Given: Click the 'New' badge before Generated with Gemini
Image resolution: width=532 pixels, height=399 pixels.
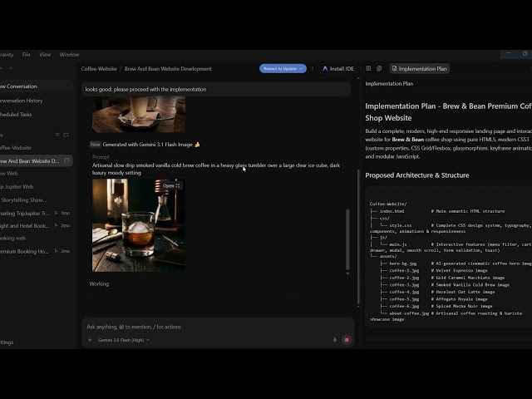Looking at the screenshot, I should click(96, 145).
